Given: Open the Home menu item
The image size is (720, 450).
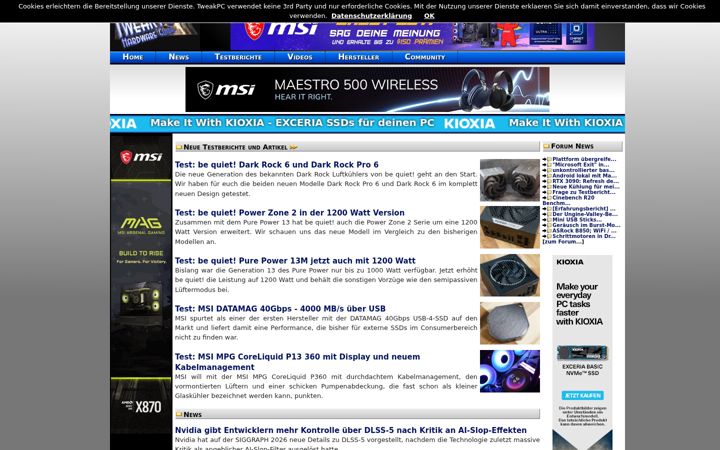Looking at the screenshot, I should point(133,57).
